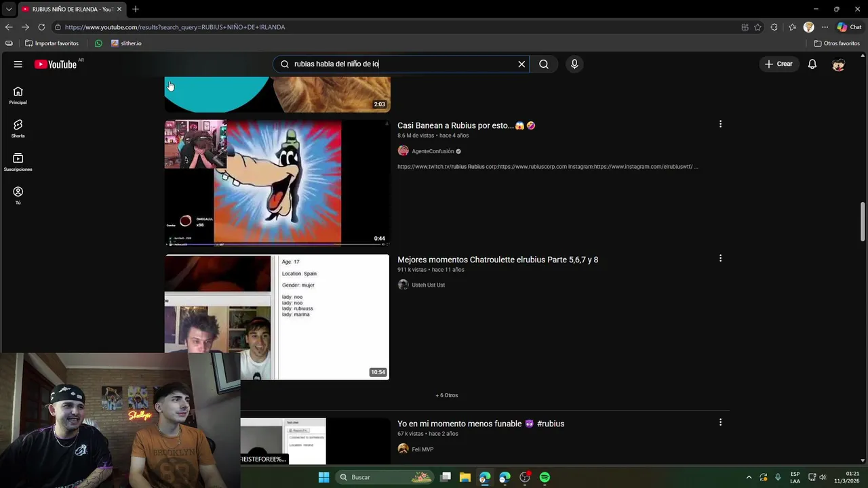This screenshot has width=868, height=488.
Task: Add this page to favorites star
Action: 757,27
